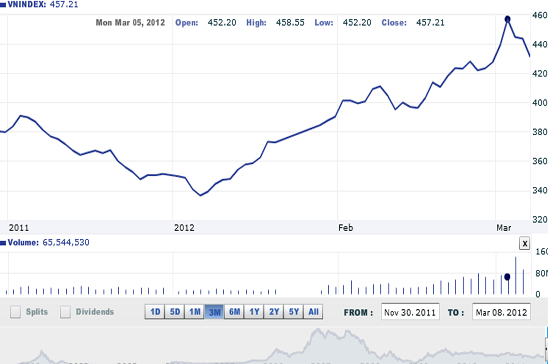Edit the FROM date field
The image size is (550, 364).
pos(410,312)
